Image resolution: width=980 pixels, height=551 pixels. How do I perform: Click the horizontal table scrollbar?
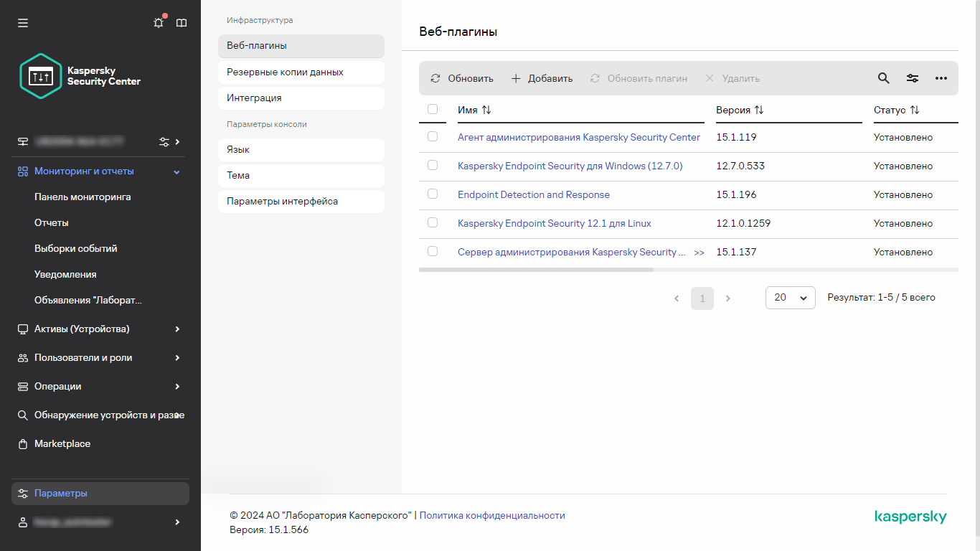click(x=536, y=270)
